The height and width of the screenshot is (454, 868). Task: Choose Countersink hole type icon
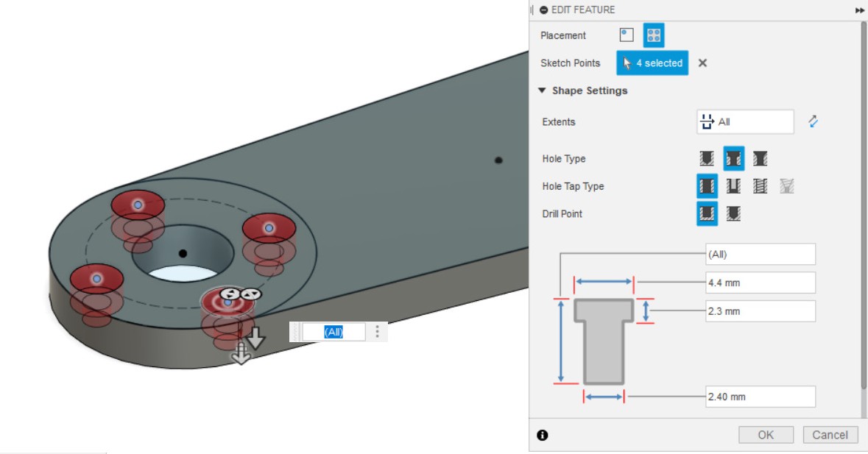(x=761, y=159)
